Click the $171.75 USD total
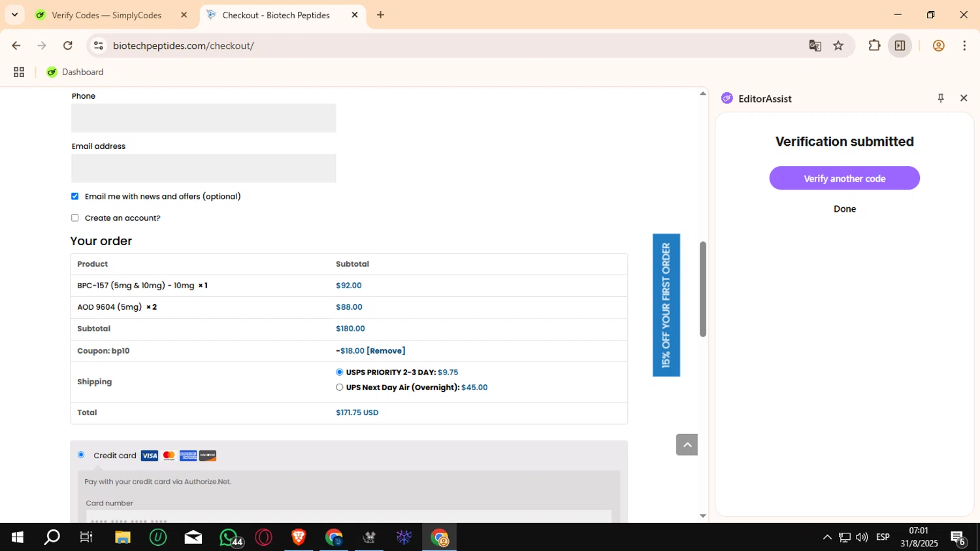The height and width of the screenshot is (551, 980). coord(357,412)
